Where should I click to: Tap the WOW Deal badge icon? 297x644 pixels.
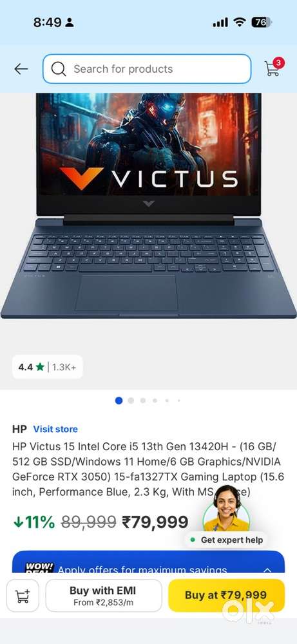[39, 568]
